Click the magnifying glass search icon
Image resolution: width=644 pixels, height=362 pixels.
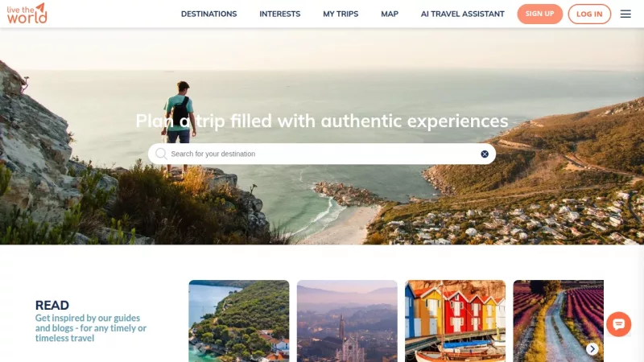(161, 154)
